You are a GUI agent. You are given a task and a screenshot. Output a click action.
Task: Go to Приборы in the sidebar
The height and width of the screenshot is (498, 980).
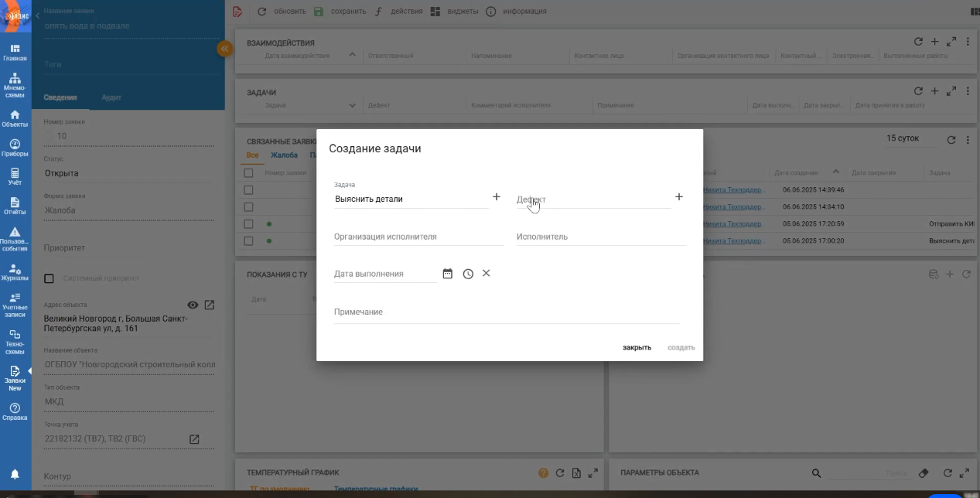pos(15,148)
